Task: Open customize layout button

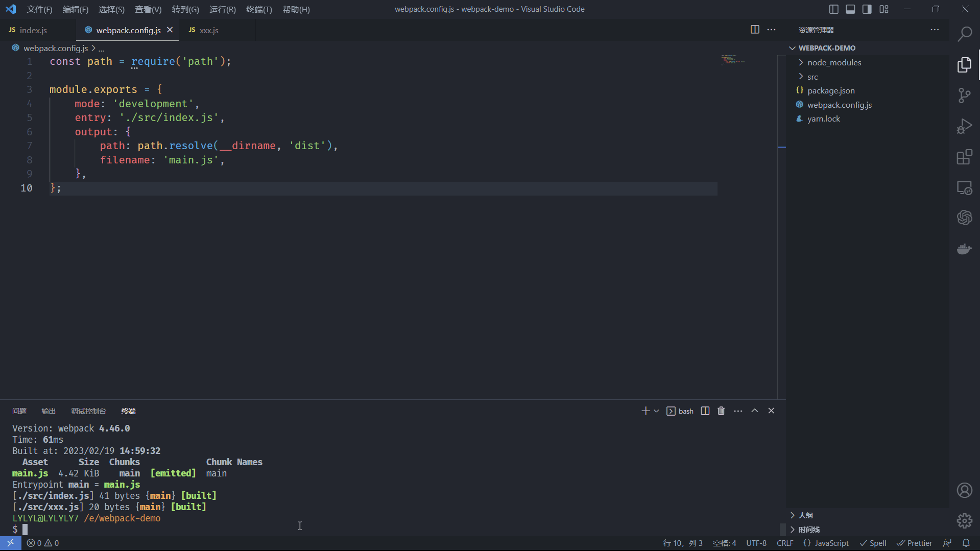Action: pyautogui.click(x=884, y=9)
